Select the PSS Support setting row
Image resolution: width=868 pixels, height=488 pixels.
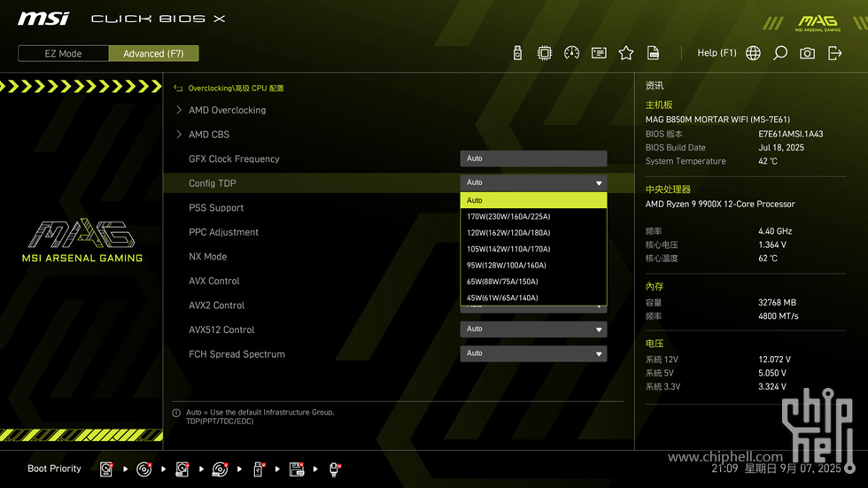point(216,208)
